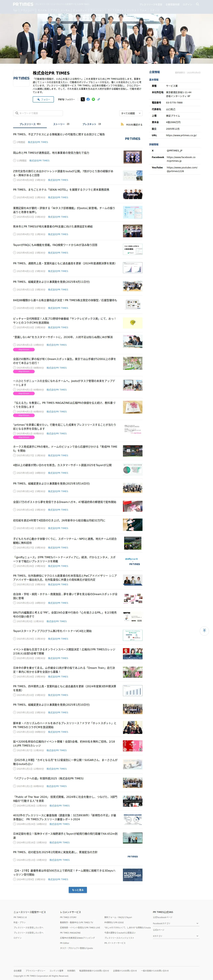213x980 pixels.
Task: Click the 料金・プラン footer link
Action: 20,922
